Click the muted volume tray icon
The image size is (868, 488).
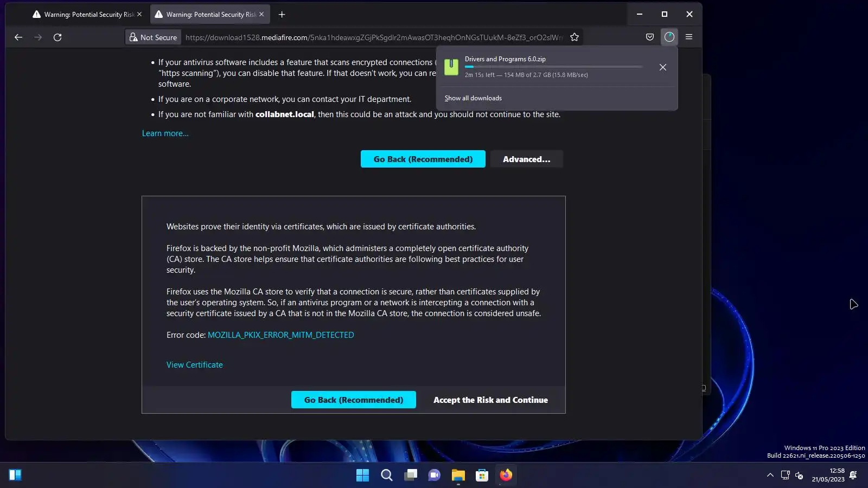pyautogui.click(x=799, y=476)
